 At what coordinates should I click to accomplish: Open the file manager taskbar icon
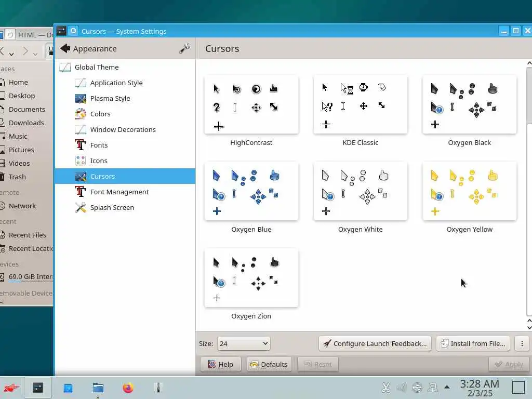coord(98,388)
